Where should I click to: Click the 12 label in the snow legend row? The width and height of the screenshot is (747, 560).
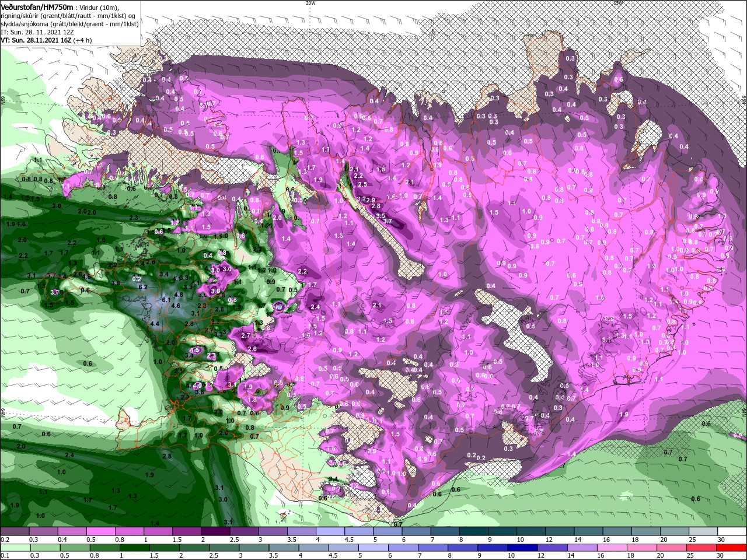coord(550,540)
